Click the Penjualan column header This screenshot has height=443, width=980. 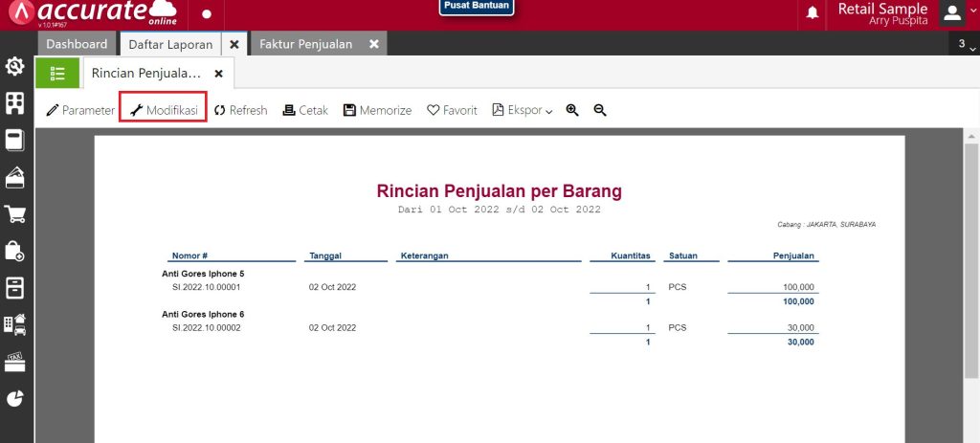pos(793,255)
